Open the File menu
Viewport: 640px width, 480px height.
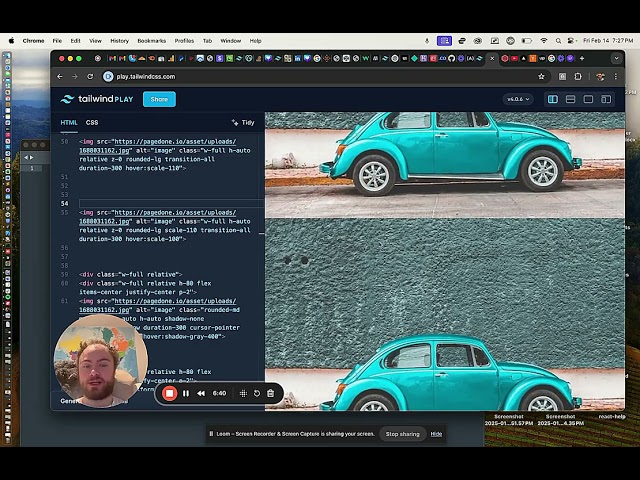click(x=57, y=41)
